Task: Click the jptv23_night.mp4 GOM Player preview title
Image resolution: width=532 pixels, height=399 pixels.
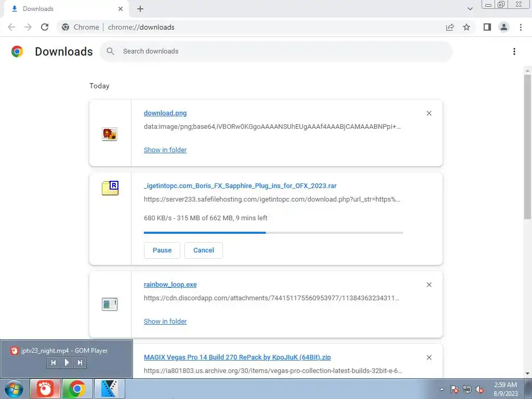Action: click(x=64, y=351)
